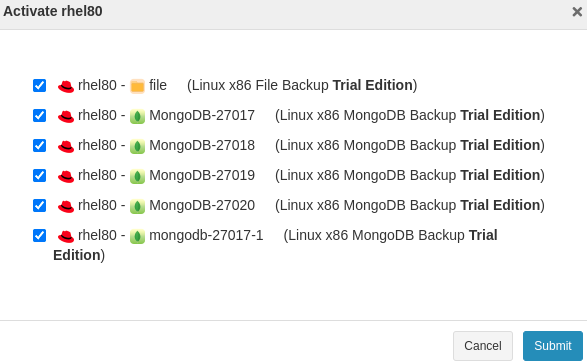
Task: Click the MongoDB leaf icon for MongoDB-27020
Action: click(137, 206)
